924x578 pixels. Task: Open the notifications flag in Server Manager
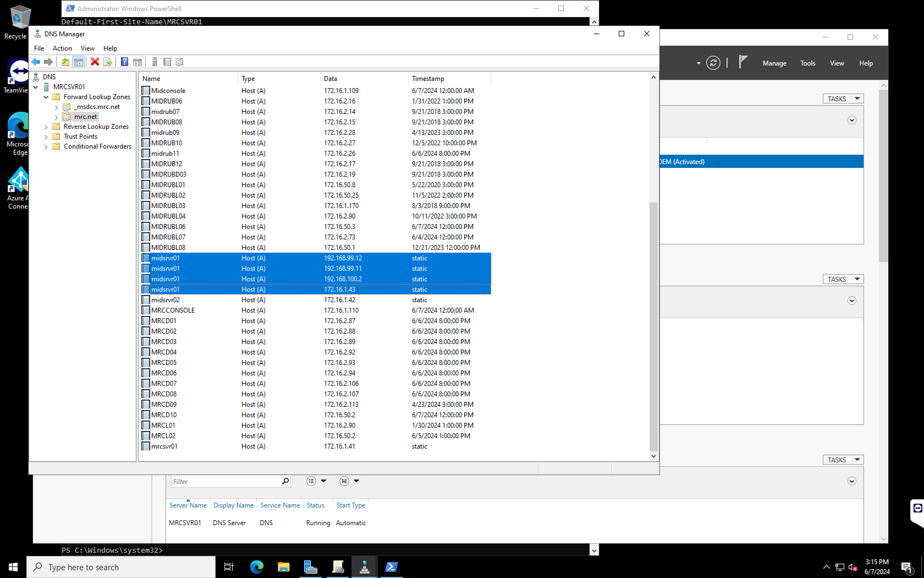click(x=743, y=62)
